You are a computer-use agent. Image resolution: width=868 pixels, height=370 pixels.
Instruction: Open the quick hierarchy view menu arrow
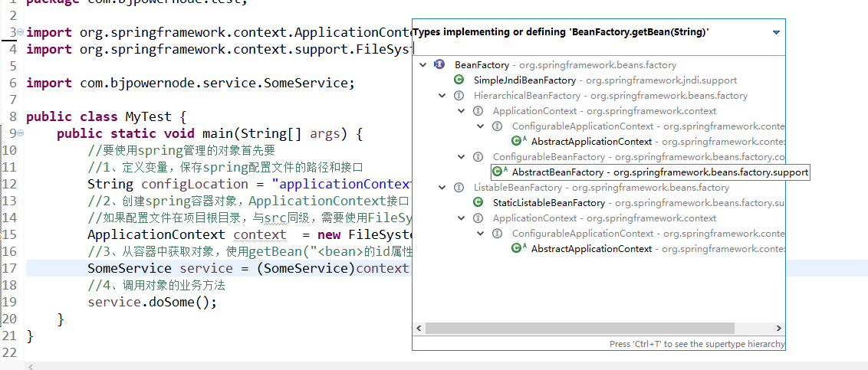tap(776, 33)
